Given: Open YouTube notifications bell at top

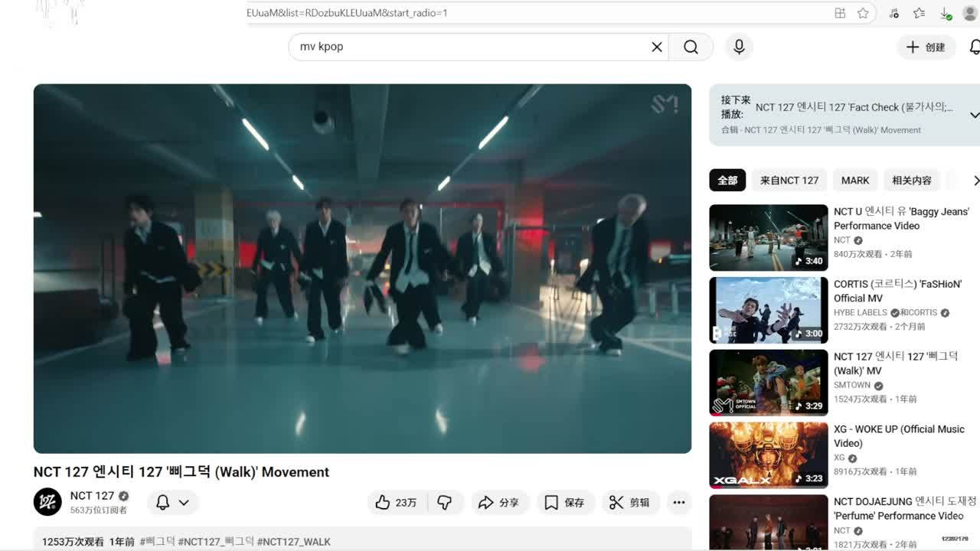Looking at the screenshot, I should coord(975,47).
